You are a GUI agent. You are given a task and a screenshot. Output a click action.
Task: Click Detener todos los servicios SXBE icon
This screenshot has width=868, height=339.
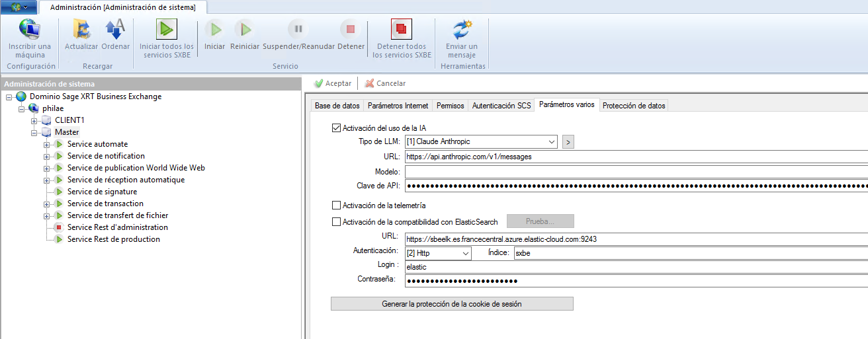402,29
